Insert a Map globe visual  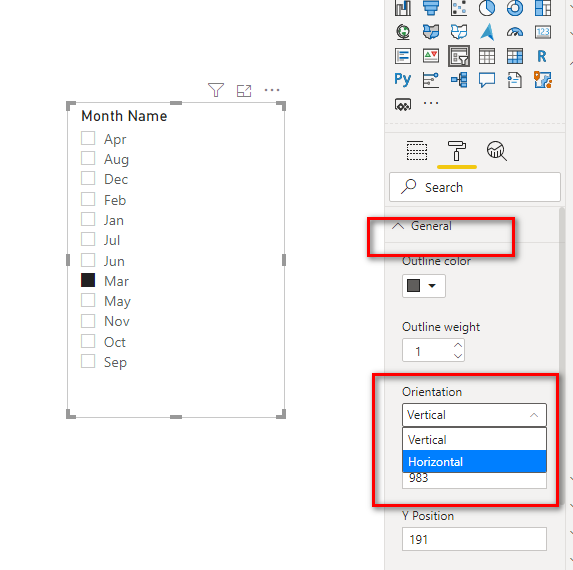pyautogui.click(x=403, y=32)
